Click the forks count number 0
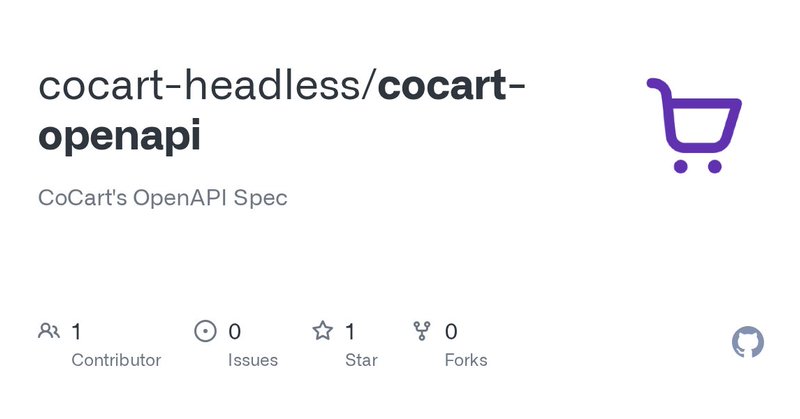This screenshot has height=419, width=800. point(451,331)
